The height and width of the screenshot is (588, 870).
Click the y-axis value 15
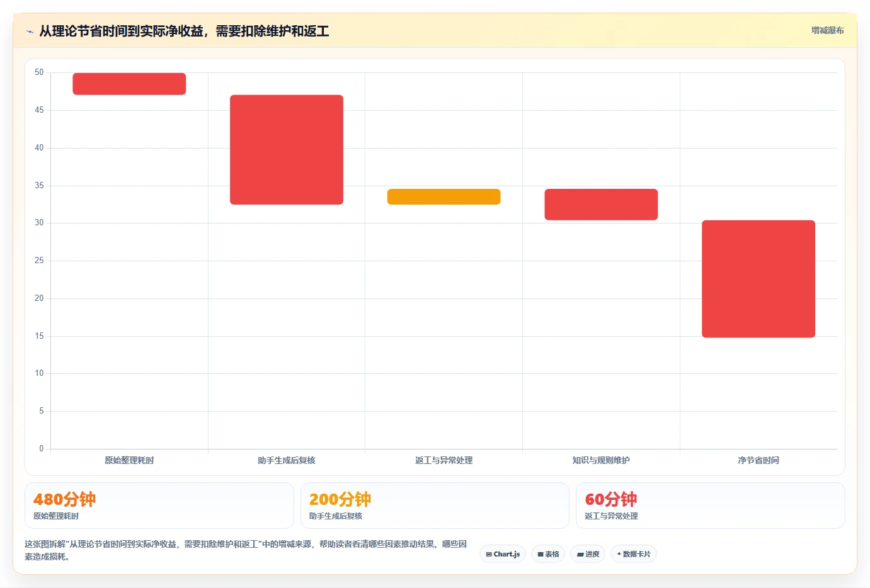tap(39, 336)
